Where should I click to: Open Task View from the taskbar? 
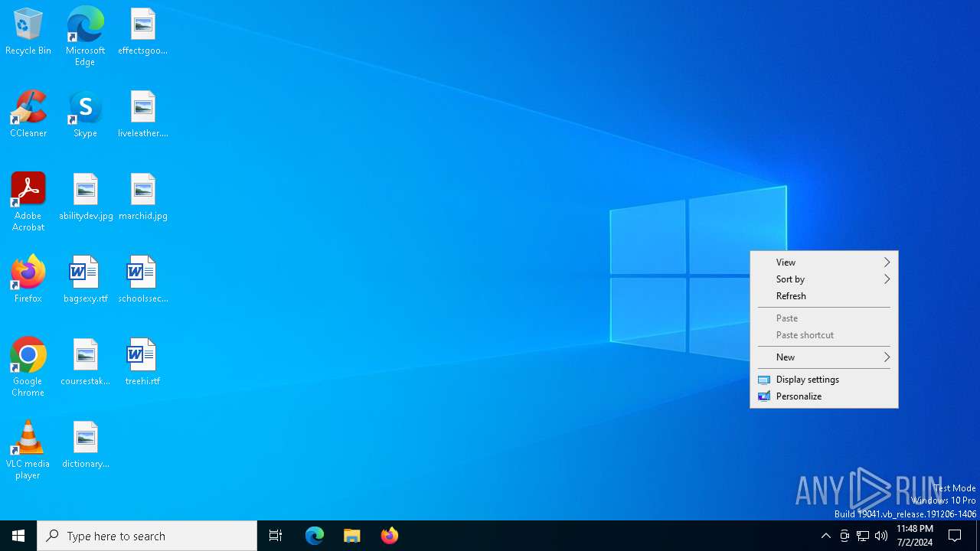click(276, 536)
